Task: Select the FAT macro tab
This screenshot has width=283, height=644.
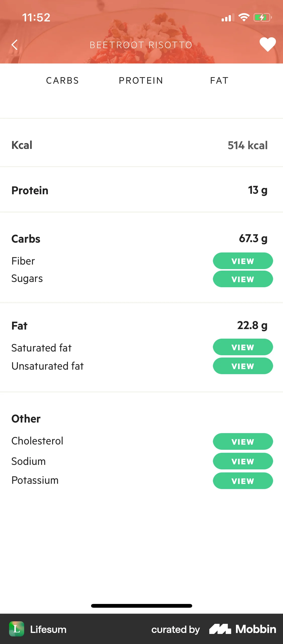Action: point(219,81)
